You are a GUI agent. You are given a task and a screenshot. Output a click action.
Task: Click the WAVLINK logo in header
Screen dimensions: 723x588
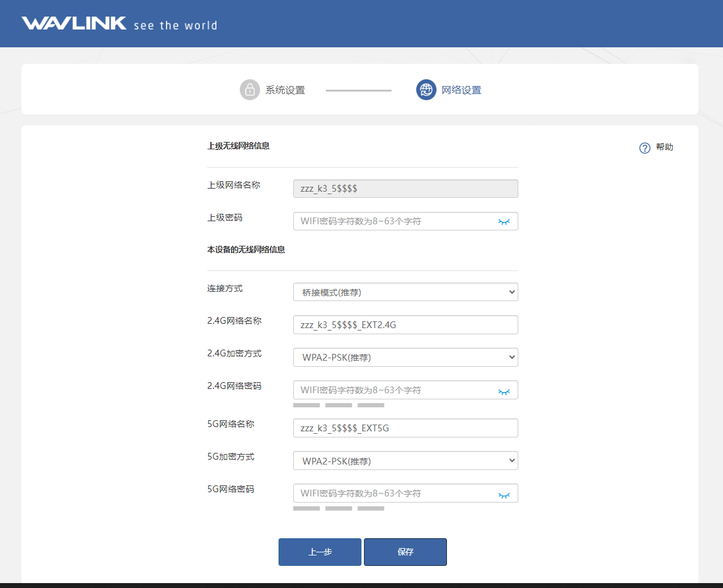pyautogui.click(x=74, y=24)
